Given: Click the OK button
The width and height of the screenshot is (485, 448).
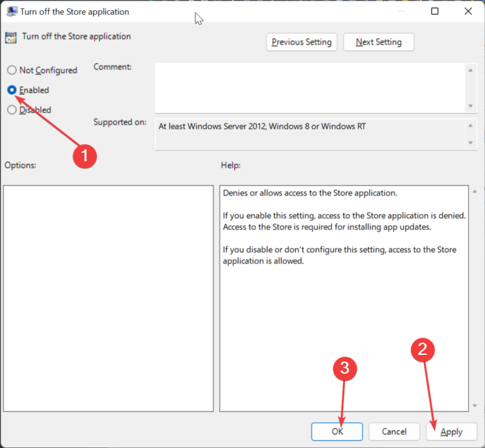Looking at the screenshot, I should point(337,431).
